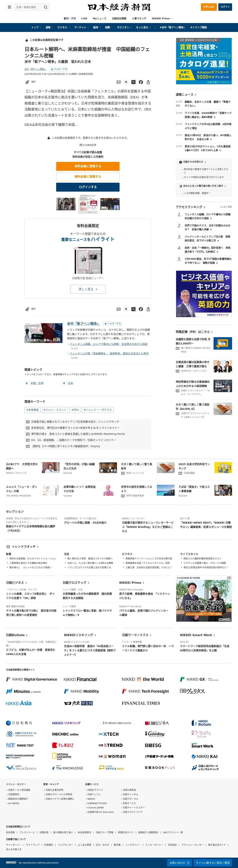Open external-link icon on お問い合わせ footer button
Viewport: 238px width, 868px height.
pos(188,863)
